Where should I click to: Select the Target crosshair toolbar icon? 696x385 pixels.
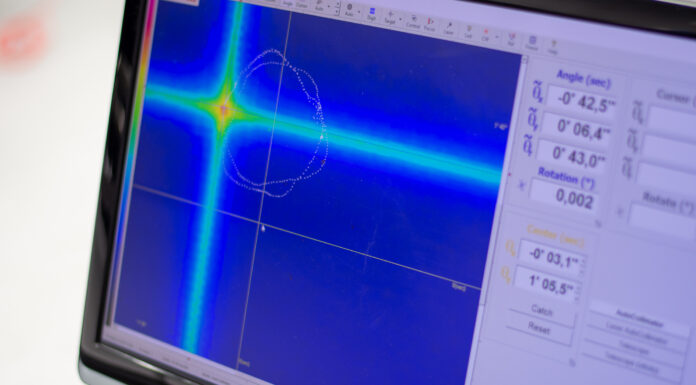[x=390, y=17]
